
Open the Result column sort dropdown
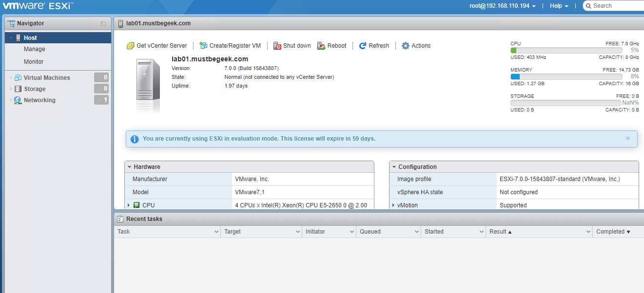click(x=588, y=232)
